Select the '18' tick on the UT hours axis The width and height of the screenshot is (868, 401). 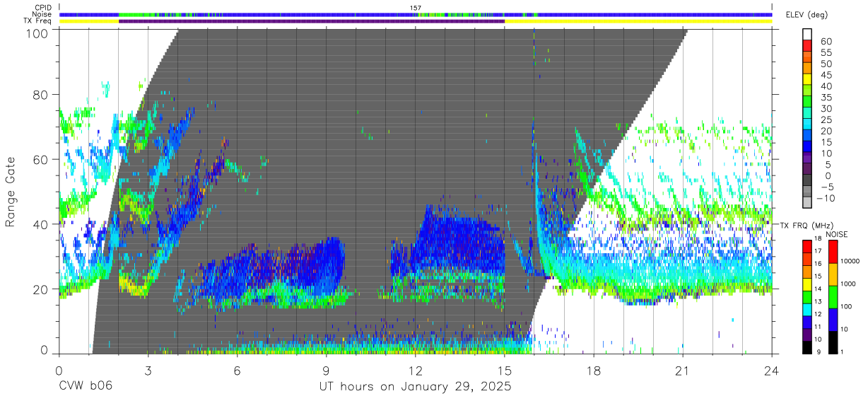tap(594, 370)
